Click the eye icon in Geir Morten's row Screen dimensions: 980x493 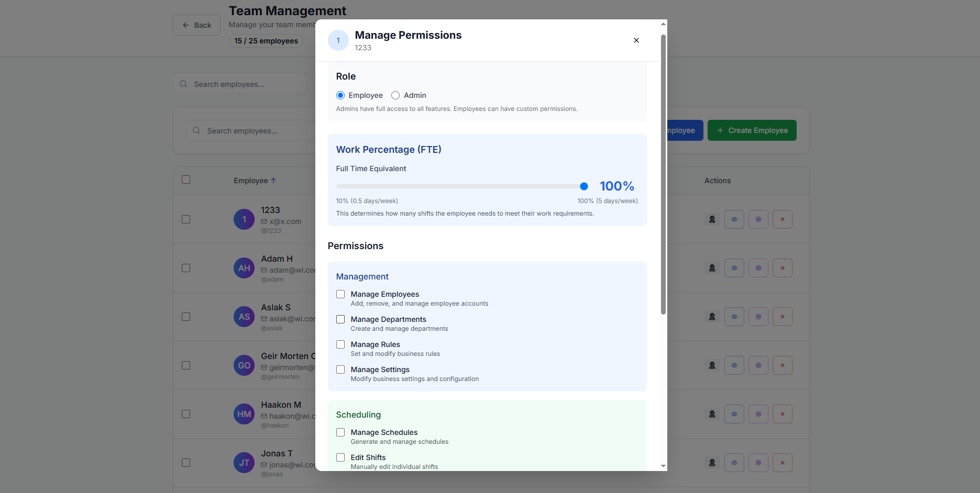734,365
